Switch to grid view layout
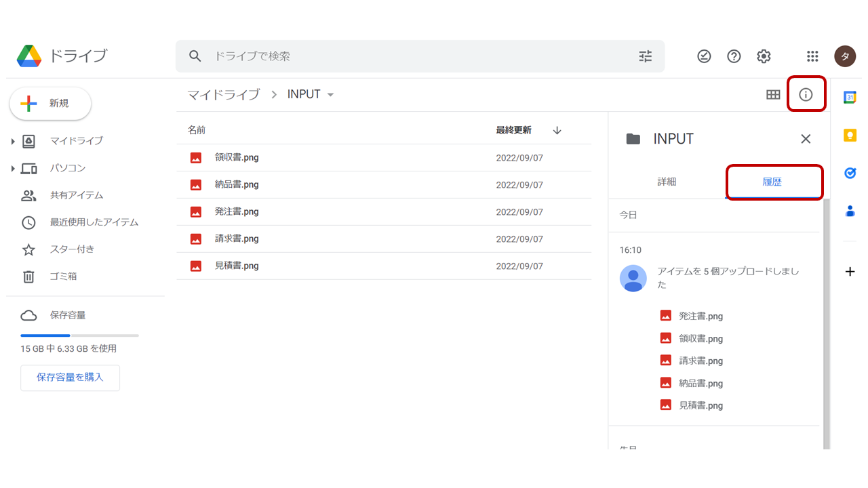The image size is (868, 488). point(773,94)
